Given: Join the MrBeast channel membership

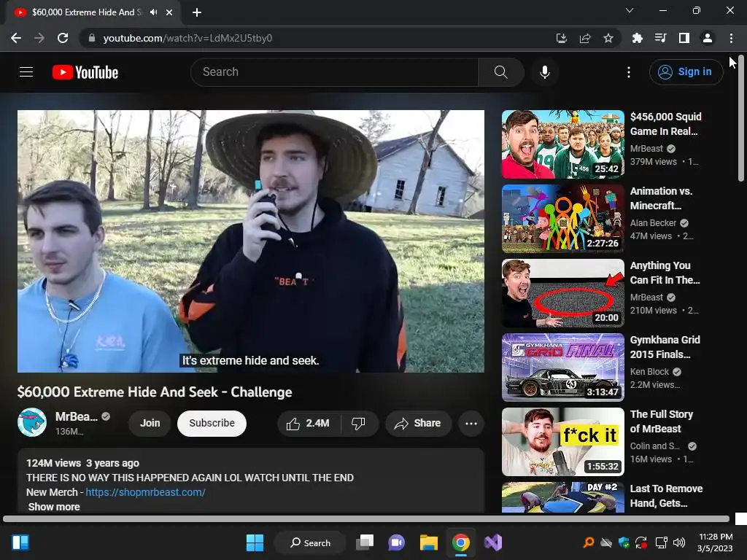Looking at the screenshot, I should click(x=150, y=424).
